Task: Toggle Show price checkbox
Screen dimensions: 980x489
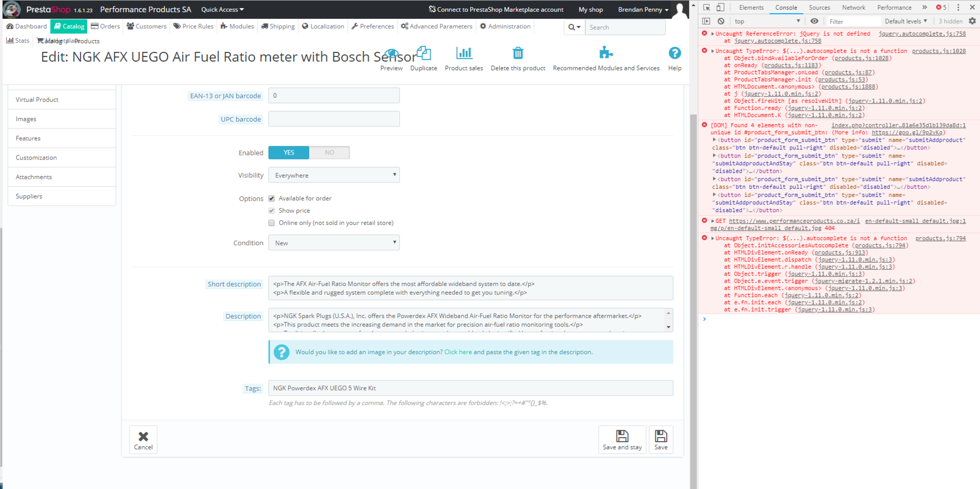Action: (272, 211)
